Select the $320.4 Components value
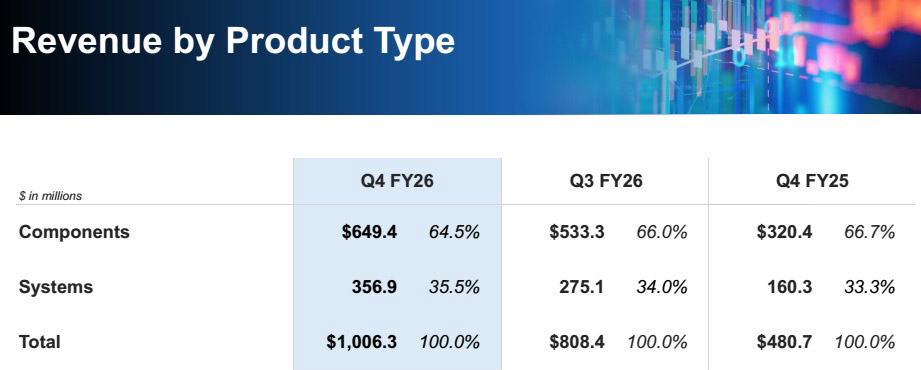 785,232
